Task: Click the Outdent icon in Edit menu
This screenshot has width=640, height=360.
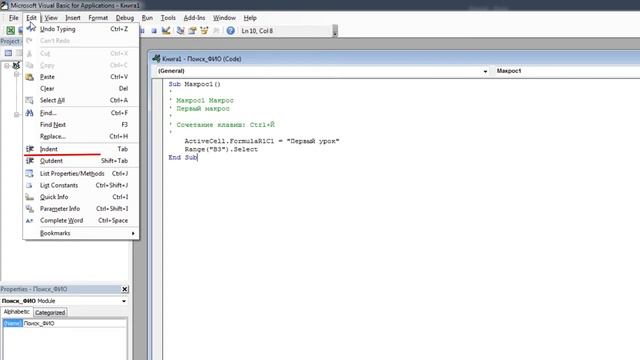Action: (x=29, y=161)
